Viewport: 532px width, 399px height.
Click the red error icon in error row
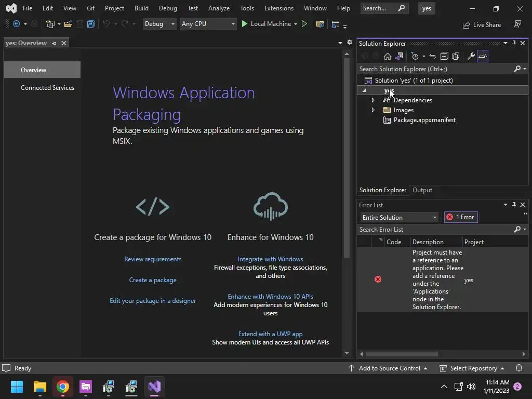click(378, 279)
